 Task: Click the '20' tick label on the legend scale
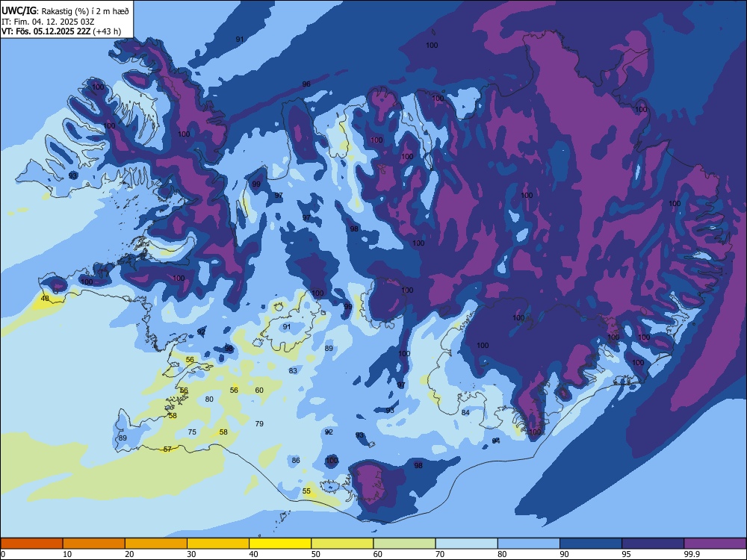tap(129, 554)
